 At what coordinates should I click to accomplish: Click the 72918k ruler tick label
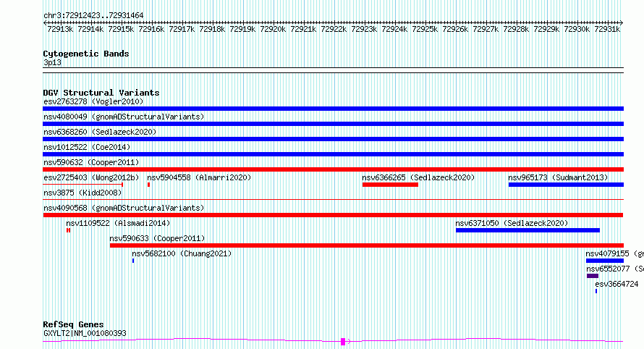(212, 29)
